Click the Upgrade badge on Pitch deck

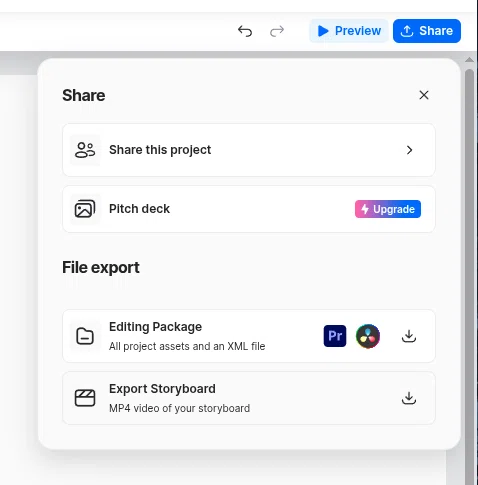tap(388, 209)
